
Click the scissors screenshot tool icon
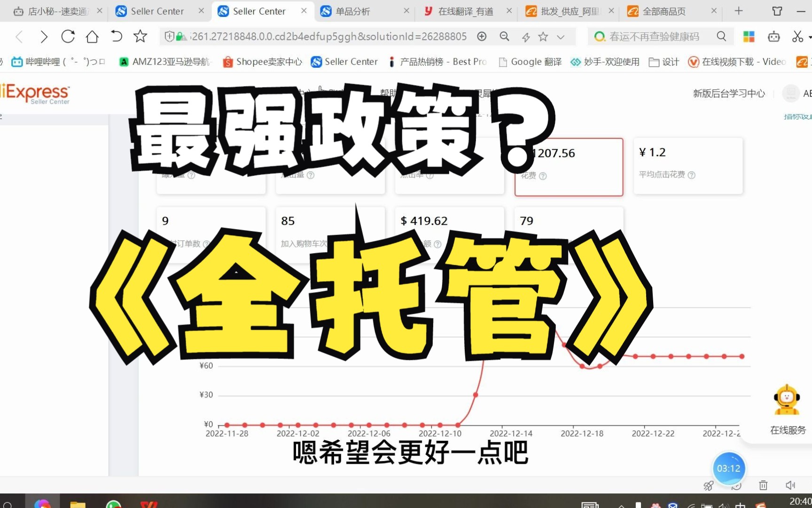pos(797,36)
